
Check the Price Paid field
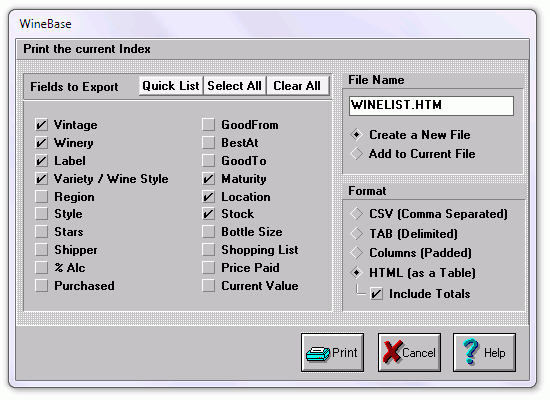click(x=208, y=268)
